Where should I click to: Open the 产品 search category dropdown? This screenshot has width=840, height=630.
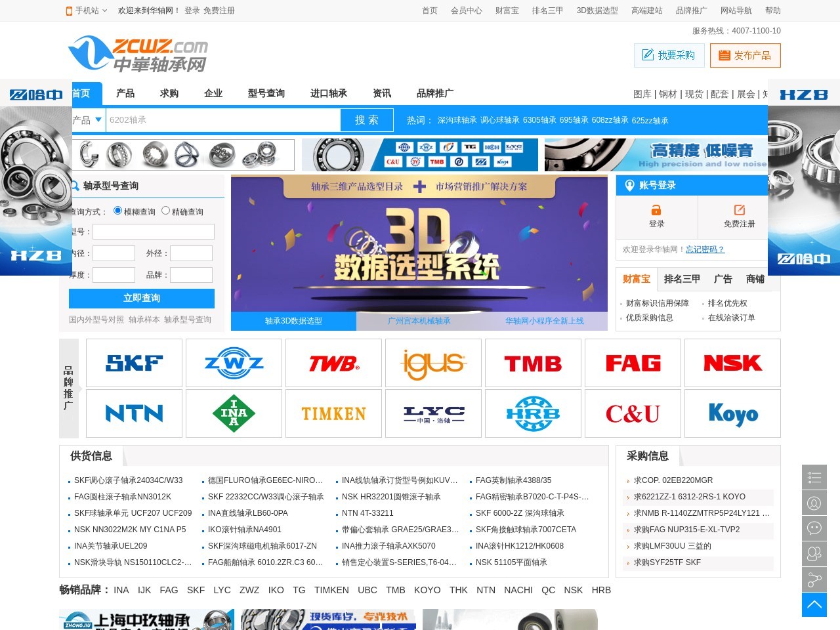point(88,120)
